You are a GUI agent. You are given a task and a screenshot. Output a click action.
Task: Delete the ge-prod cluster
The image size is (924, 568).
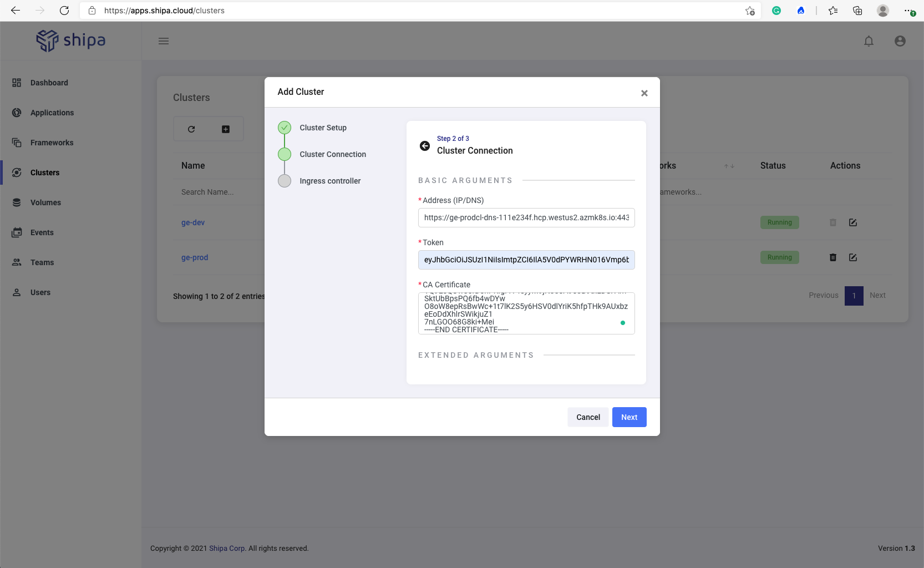(x=832, y=257)
